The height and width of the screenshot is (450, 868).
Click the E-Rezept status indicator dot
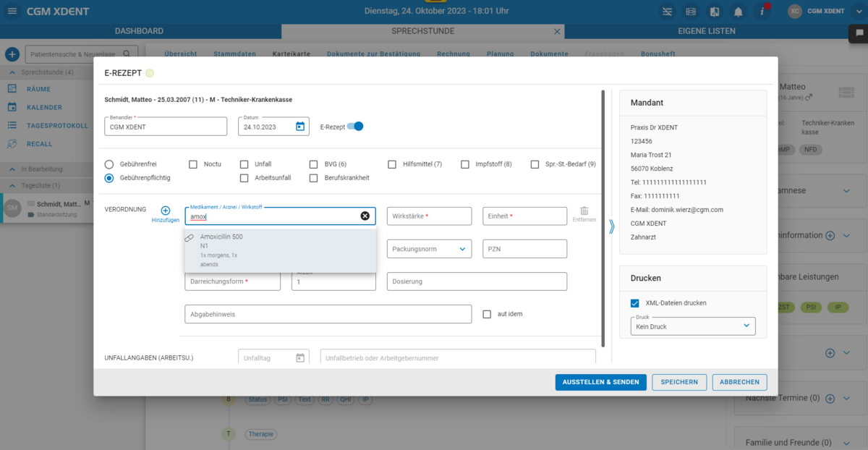(x=150, y=73)
